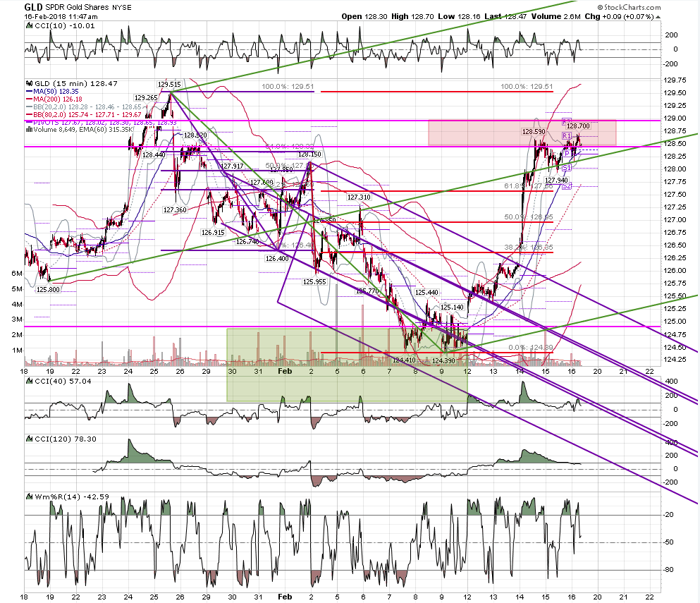
Task: Select the S1 pivot marker
Action: [x=567, y=168]
